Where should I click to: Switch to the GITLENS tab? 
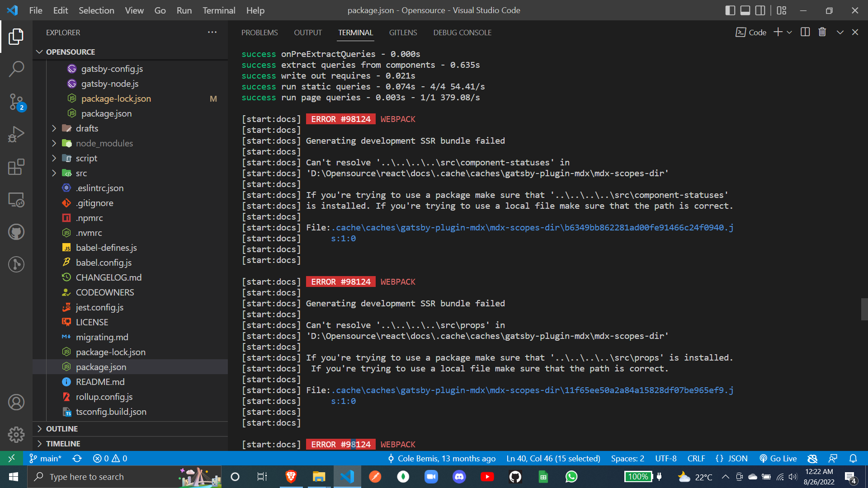coord(403,33)
